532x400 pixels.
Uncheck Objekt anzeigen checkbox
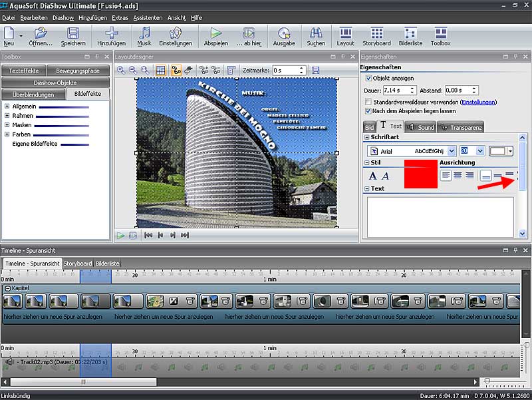[369, 78]
